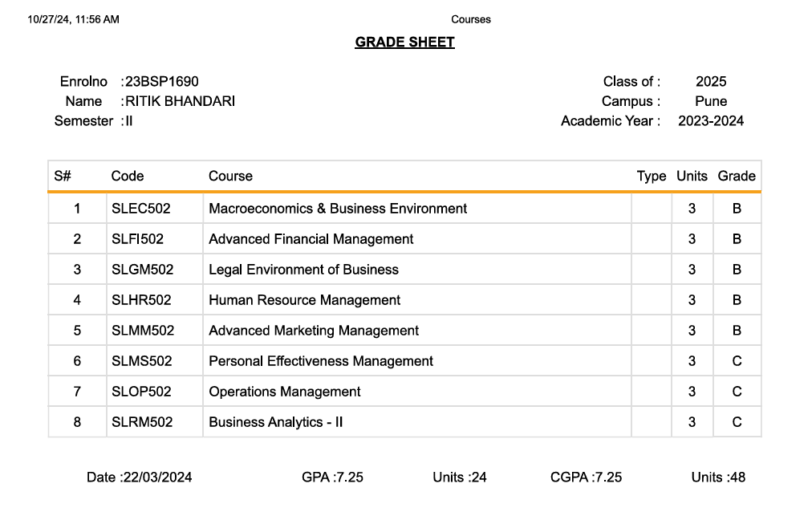This screenshot has height=508, width=812.
Task: Click course code SLMM502
Action: pyautogui.click(x=143, y=331)
